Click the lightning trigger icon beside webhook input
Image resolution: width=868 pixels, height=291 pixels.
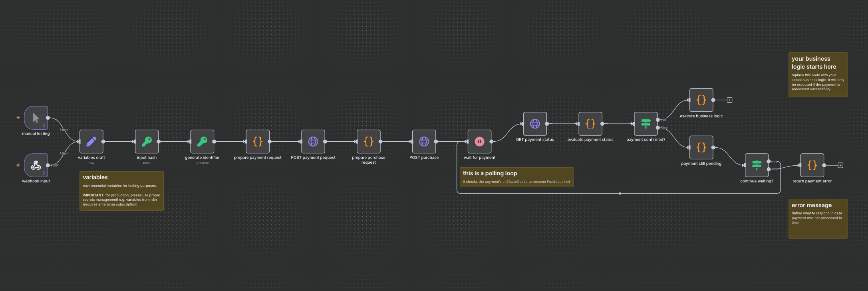[x=18, y=165]
